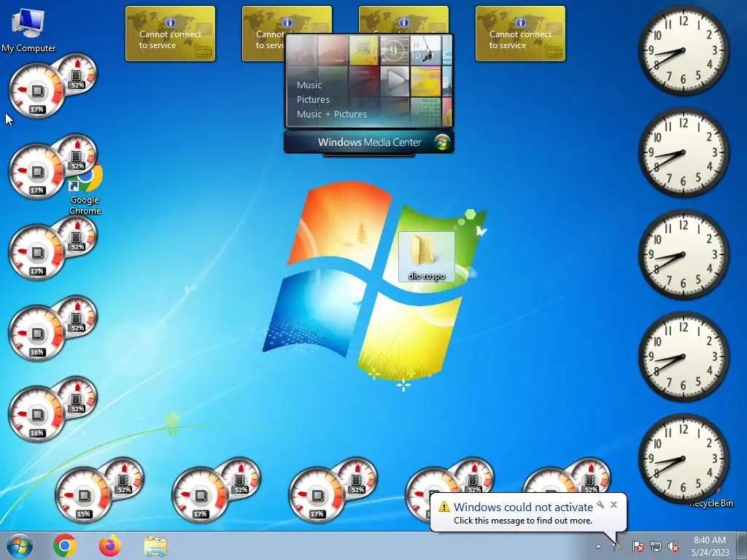Show hidden tray icons
The width and height of the screenshot is (747, 560).
(x=598, y=546)
